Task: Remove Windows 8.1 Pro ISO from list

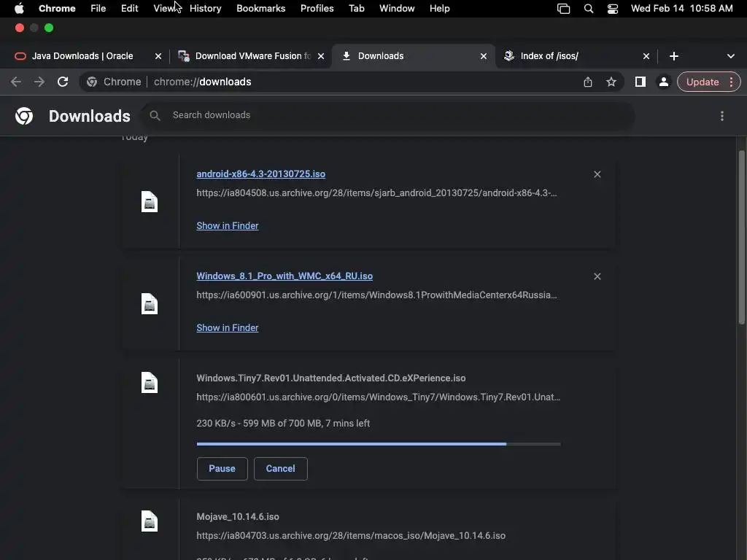Action: point(597,276)
